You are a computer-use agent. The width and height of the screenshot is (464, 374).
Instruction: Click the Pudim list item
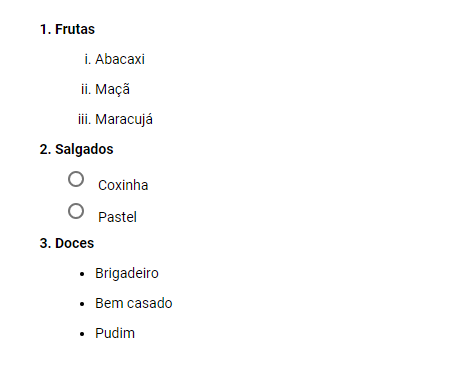point(115,333)
